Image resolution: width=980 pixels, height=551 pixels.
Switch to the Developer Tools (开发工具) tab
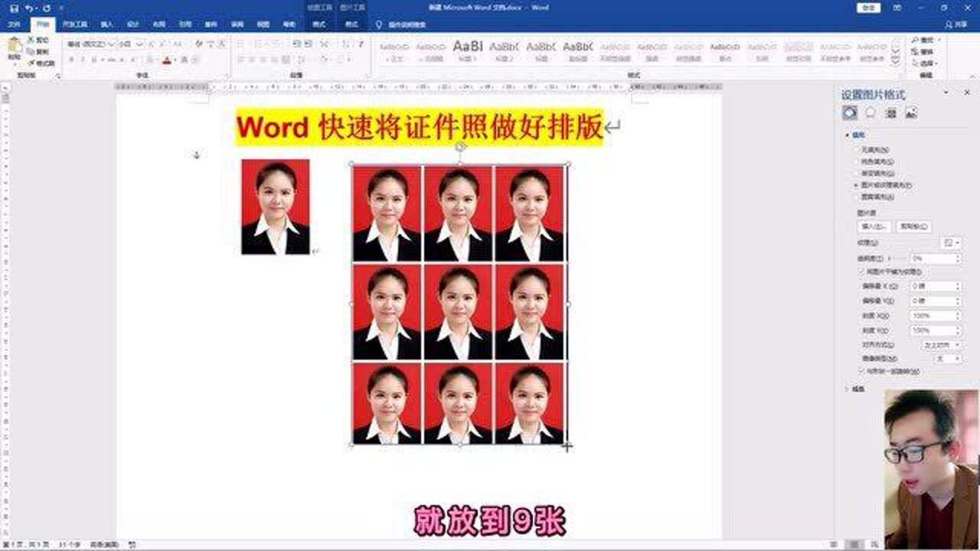click(74, 24)
